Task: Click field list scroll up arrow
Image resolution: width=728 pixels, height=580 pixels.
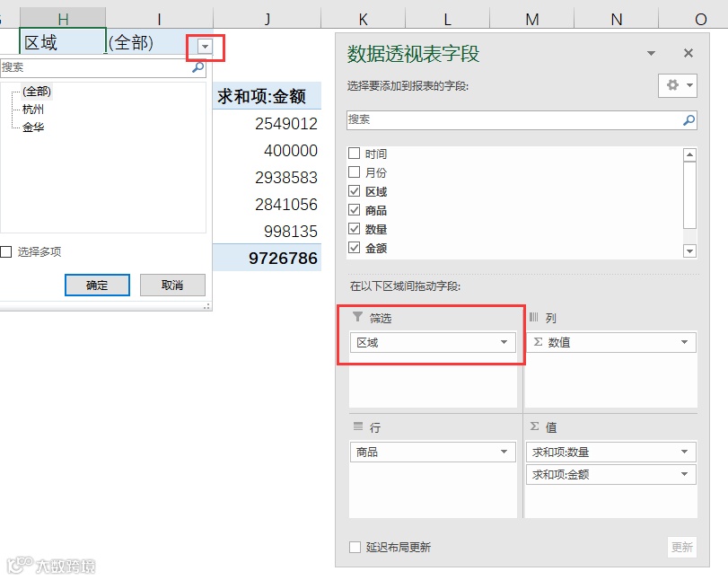Action: 690,154
